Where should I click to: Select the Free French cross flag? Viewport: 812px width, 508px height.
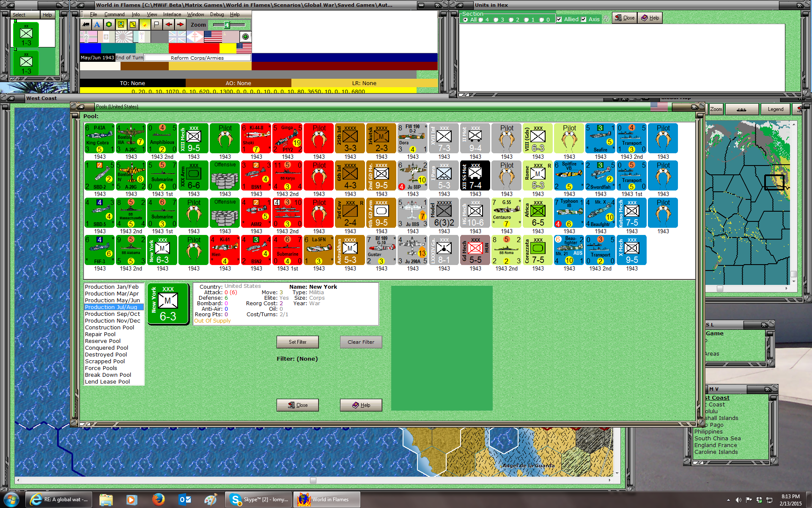pyautogui.click(x=195, y=37)
